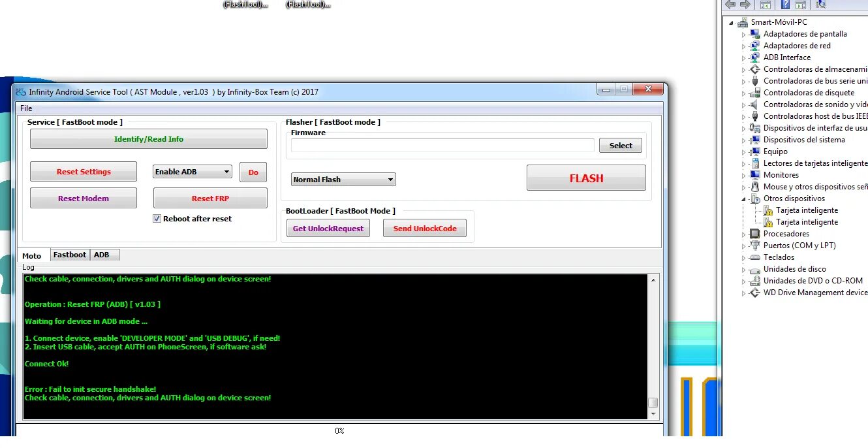
Task: Expand the ADB Interface tree node
Action: coord(743,57)
